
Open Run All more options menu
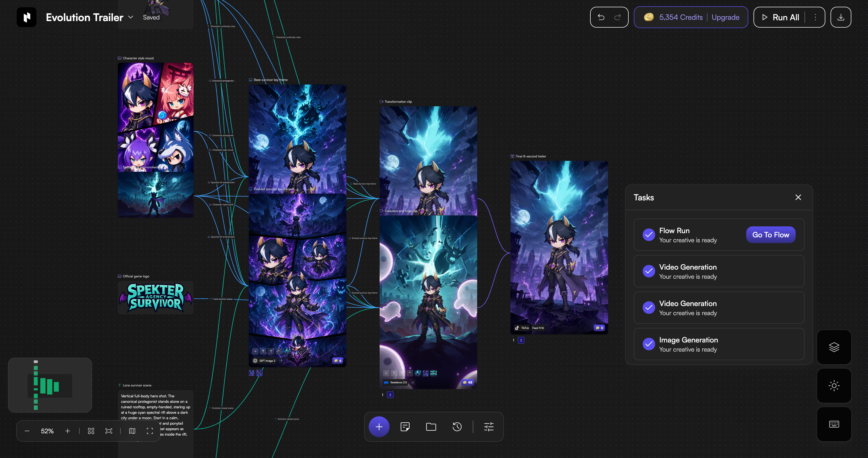point(815,17)
